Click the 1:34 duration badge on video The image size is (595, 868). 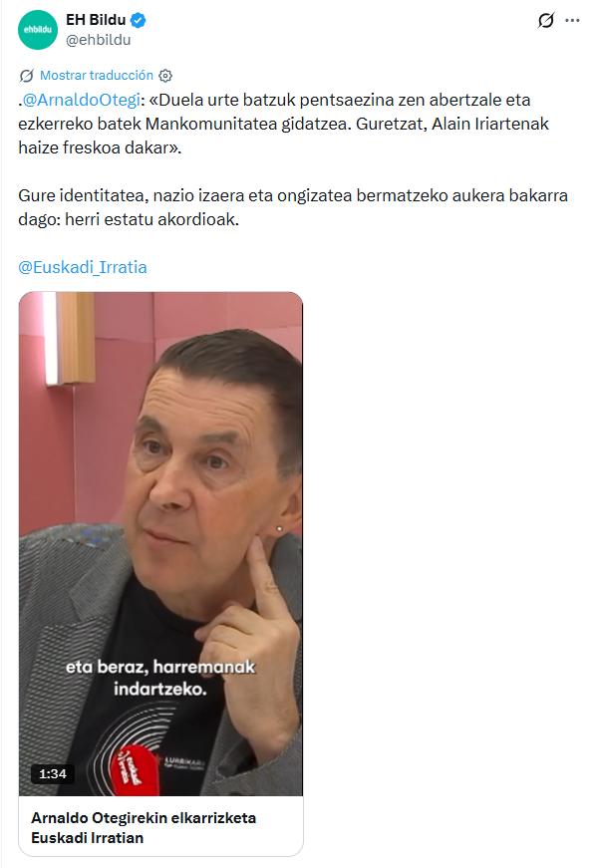point(53,774)
